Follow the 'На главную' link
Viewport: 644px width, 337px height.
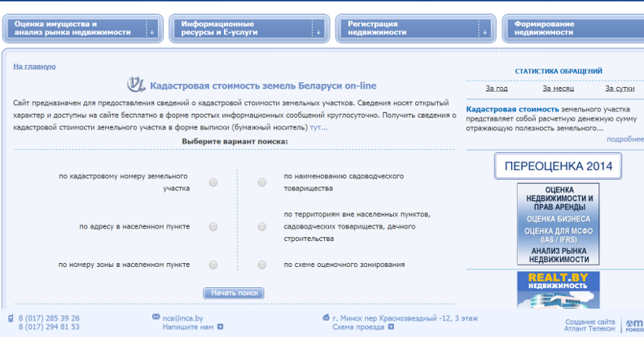click(34, 66)
